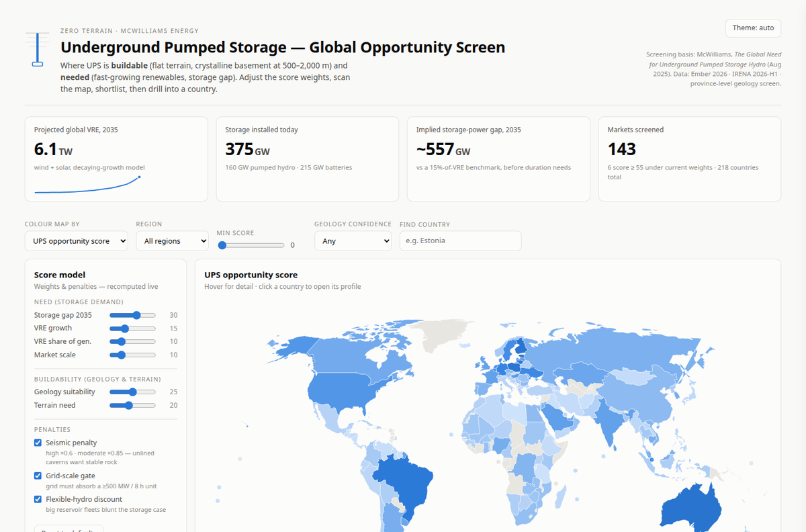Click the 375 GW storage value

247,149
